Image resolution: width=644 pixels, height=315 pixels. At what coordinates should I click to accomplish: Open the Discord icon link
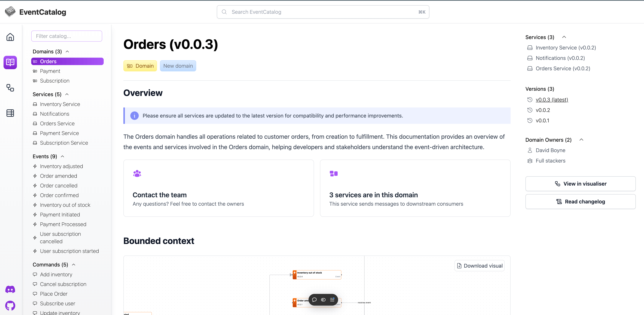tap(10, 290)
